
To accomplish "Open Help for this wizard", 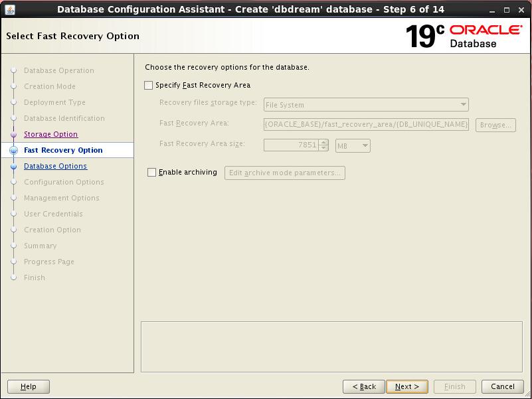I will (29, 386).
